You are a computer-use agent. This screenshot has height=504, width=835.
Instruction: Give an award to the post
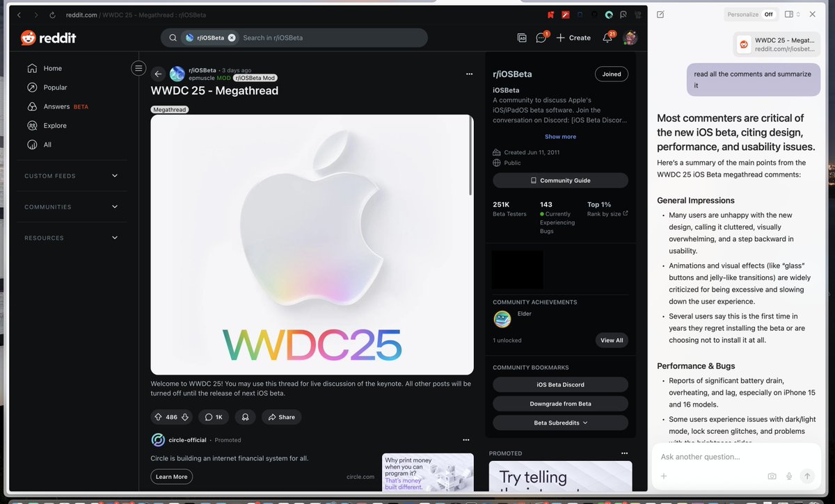[245, 417]
